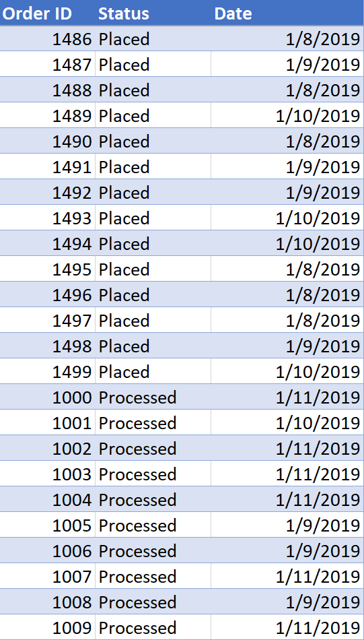Select the date cell for order 1489
This screenshot has height=640, width=364.
click(287, 116)
